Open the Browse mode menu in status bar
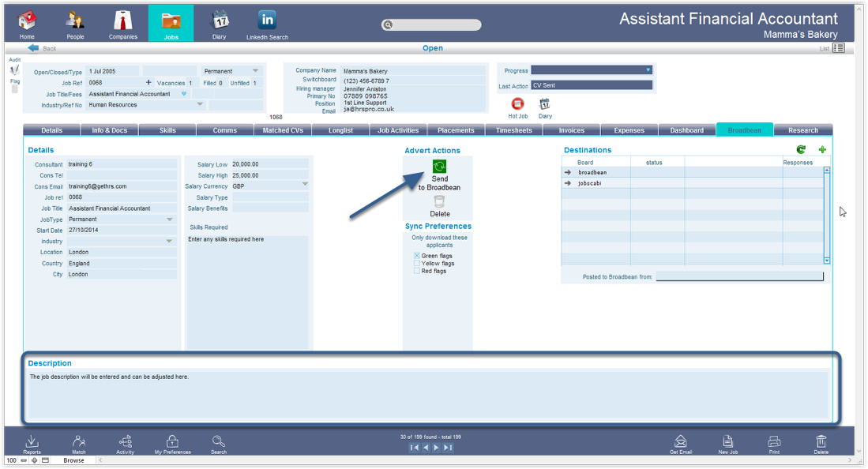The width and height of the screenshot is (868, 469). [73, 460]
